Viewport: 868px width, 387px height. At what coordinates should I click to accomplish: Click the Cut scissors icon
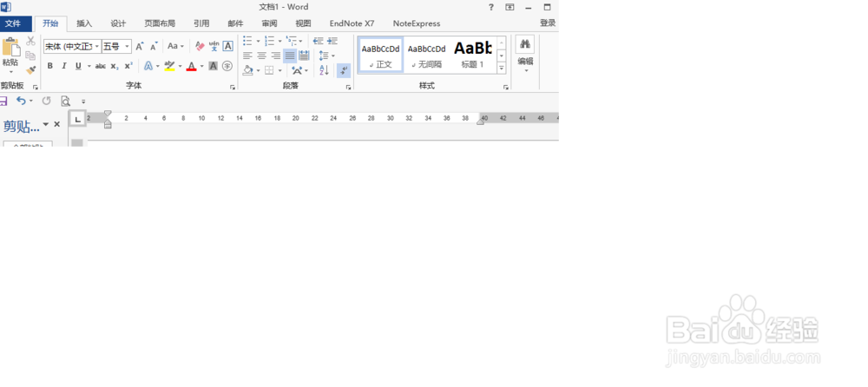click(31, 42)
